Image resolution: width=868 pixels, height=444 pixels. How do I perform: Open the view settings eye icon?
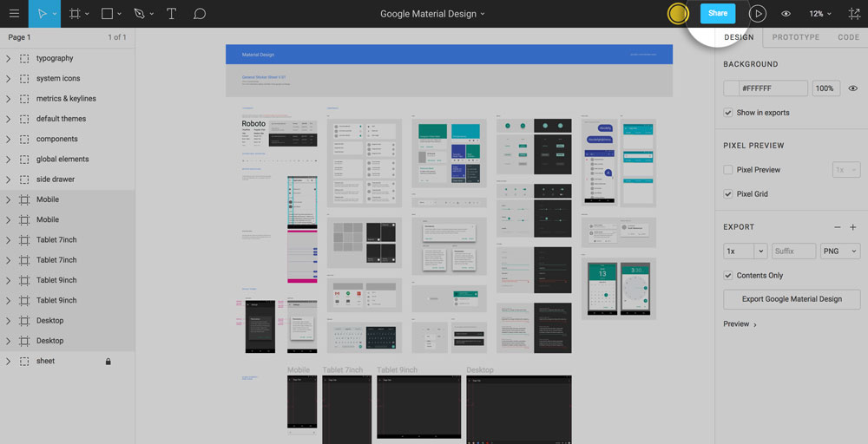coord(786,14)
